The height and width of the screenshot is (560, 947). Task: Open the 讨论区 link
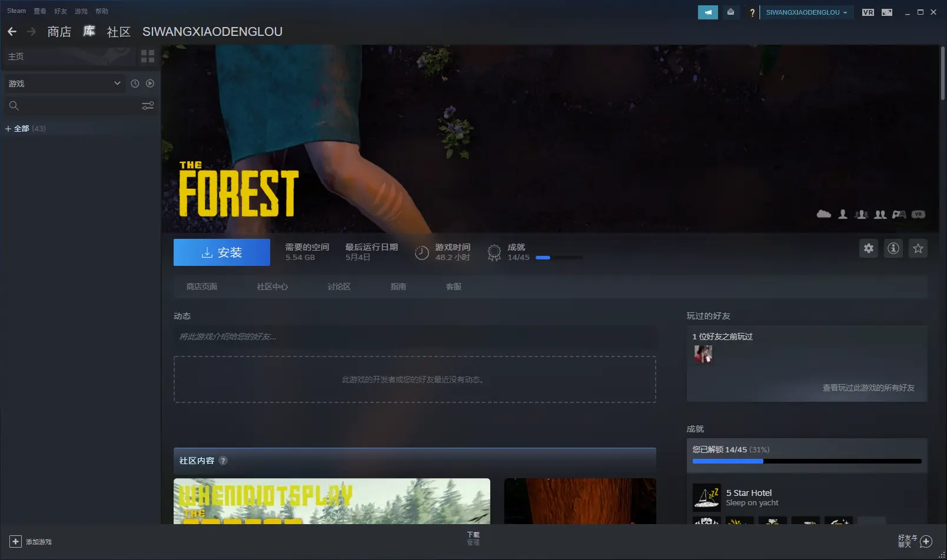[x=339, y=286]
